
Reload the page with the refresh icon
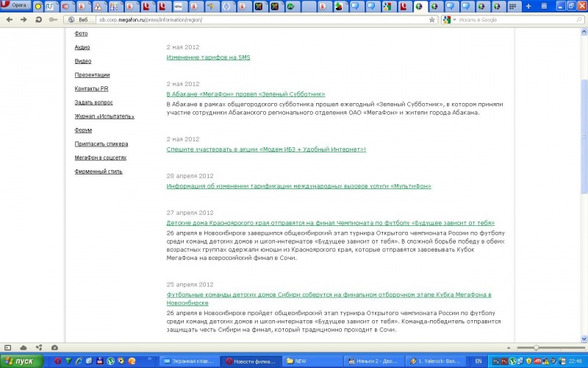(38, 19)
